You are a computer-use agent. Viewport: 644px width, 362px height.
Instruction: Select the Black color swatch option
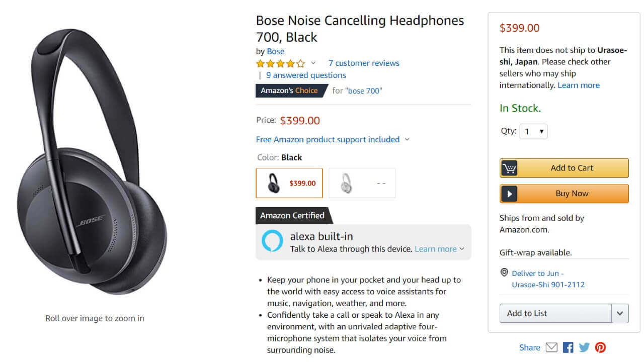tap(289, 183)
